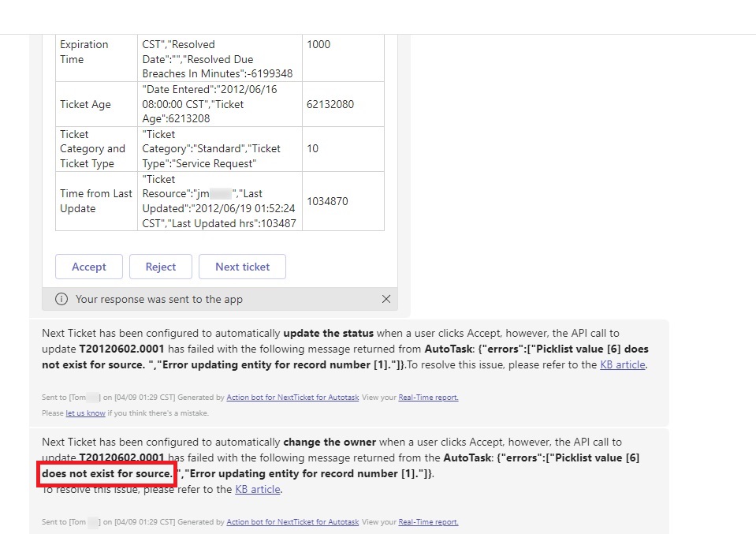View Real-Time report in update status message

click(428, 398)
